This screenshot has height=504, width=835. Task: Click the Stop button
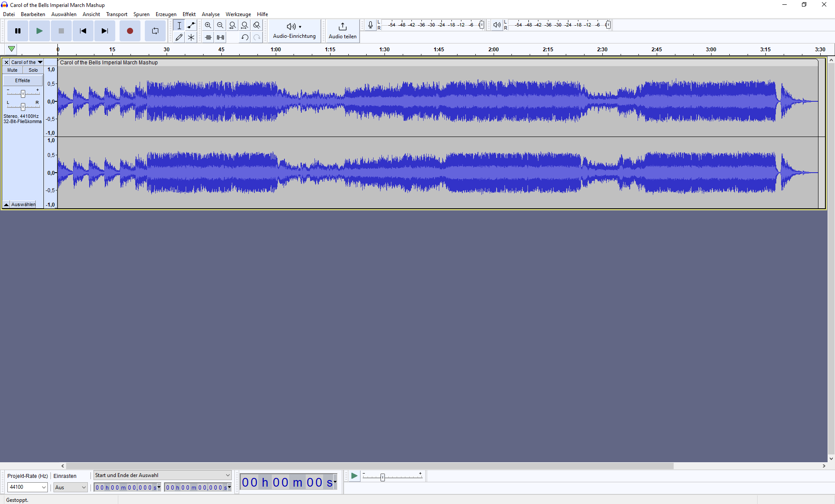click(x=61, y=31)
